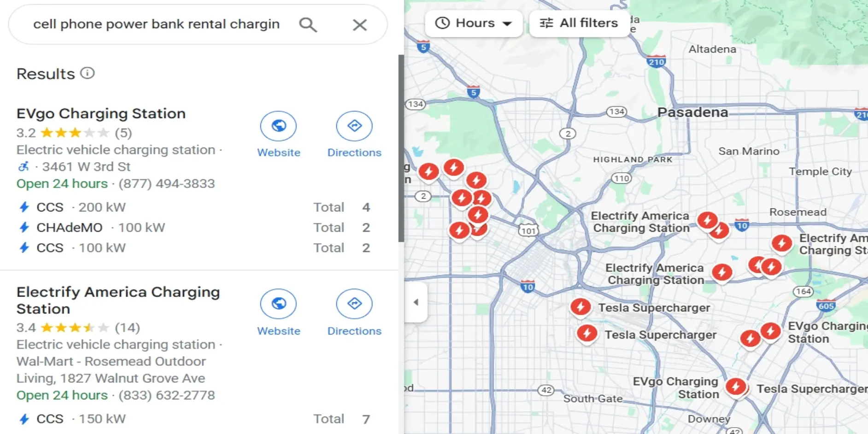
Task: Click the Electrify America pin nearest Rosemead label
Action: click(x=781, y=243)
